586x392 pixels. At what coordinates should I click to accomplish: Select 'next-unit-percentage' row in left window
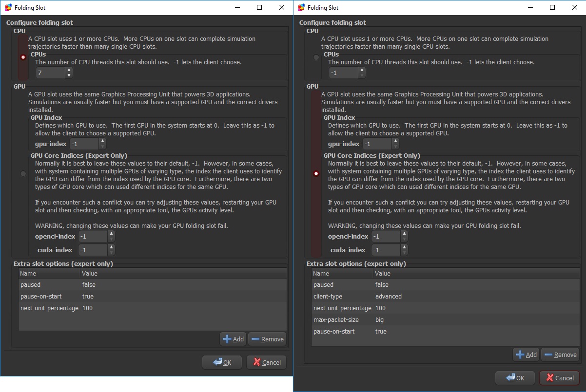(x=153, y=308)
